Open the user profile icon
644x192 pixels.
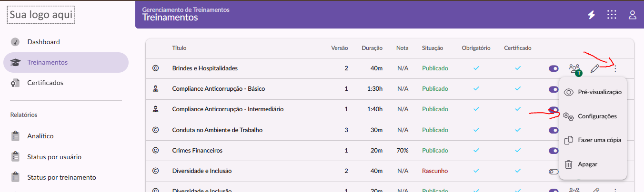click(x=633, y=15)
